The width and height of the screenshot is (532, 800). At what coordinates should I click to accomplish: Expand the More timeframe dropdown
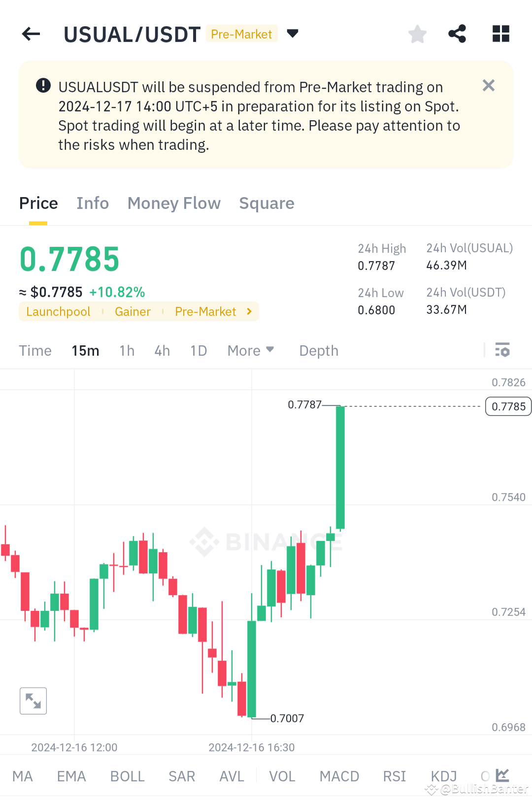click(250, 350)
